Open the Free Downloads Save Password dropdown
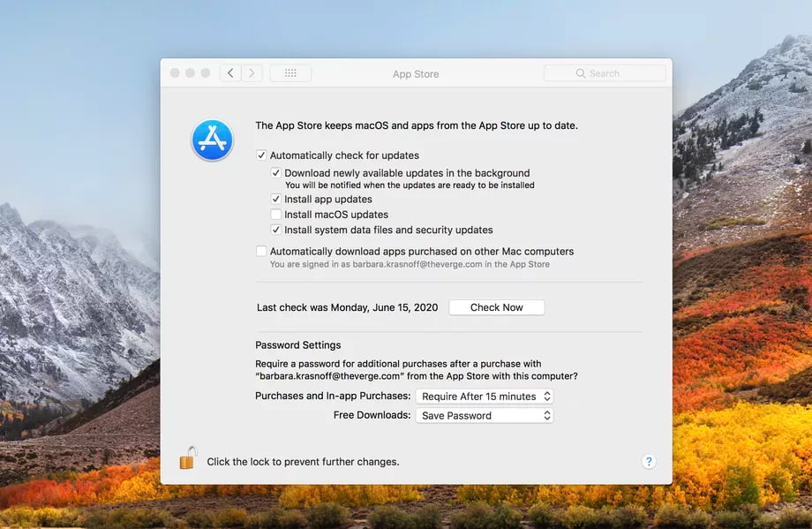Image resolution: width=812 pixels, height=529 pixels. point(485,416)
